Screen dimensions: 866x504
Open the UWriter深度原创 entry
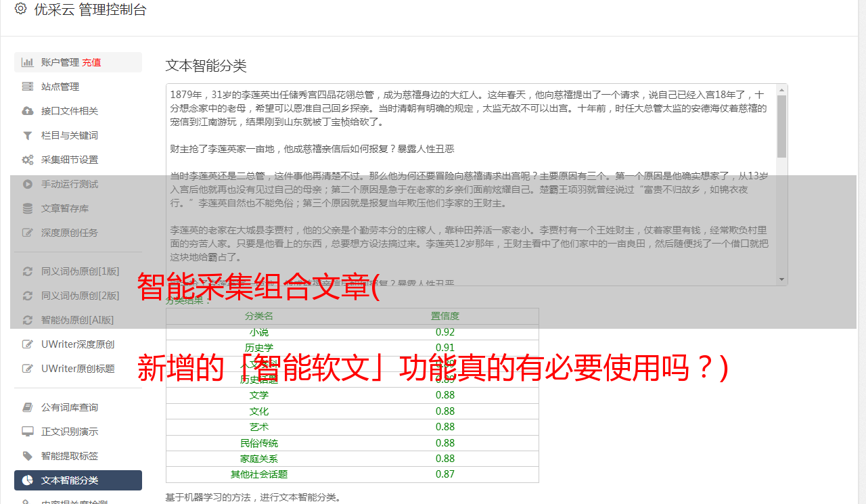78,344
